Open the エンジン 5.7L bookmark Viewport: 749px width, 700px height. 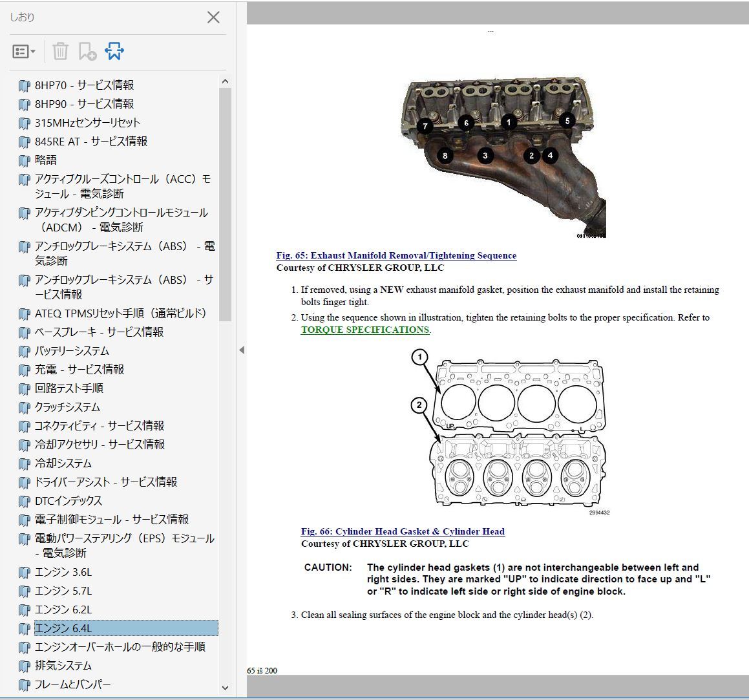63,591
